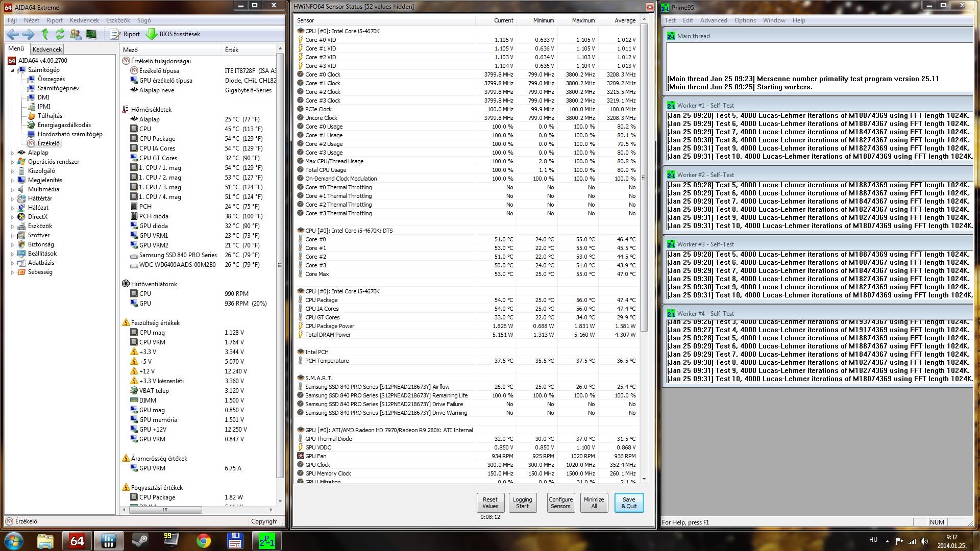Image resolution: width=980 pixels, height=551 pixels.
Task: Open the Nézet menu in AIDA64
Action: pos(32,20)
